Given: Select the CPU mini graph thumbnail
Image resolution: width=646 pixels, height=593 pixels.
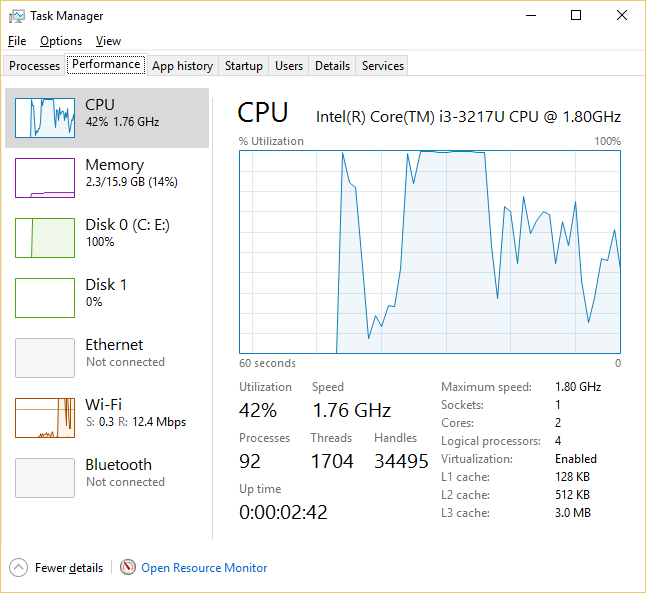Looking at the screenshot, I should click(x=45, y=118).
